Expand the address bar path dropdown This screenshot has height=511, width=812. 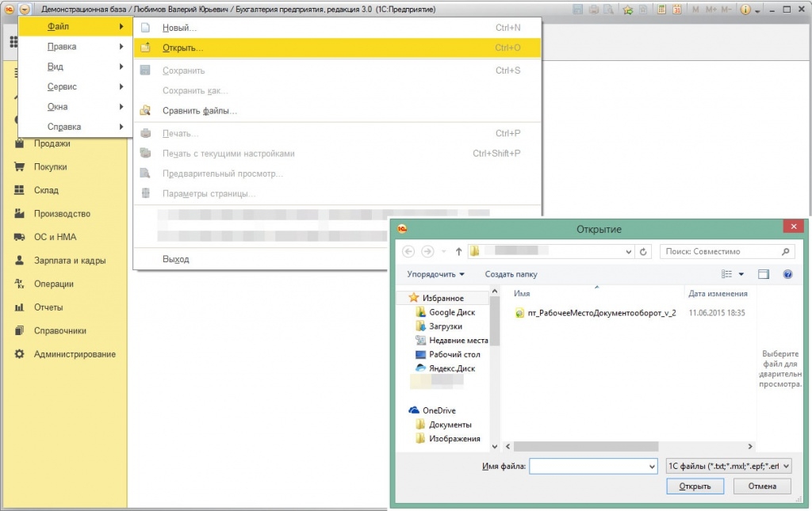coord(628,252)
